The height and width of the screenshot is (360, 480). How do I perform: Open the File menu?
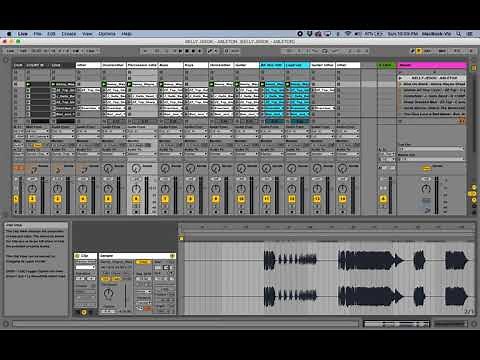(x=37, y=34)
